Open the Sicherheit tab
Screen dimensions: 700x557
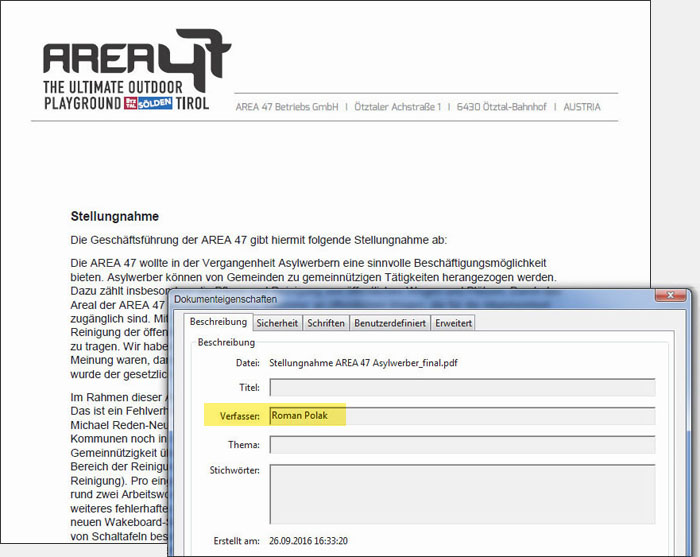pos(277,323)
